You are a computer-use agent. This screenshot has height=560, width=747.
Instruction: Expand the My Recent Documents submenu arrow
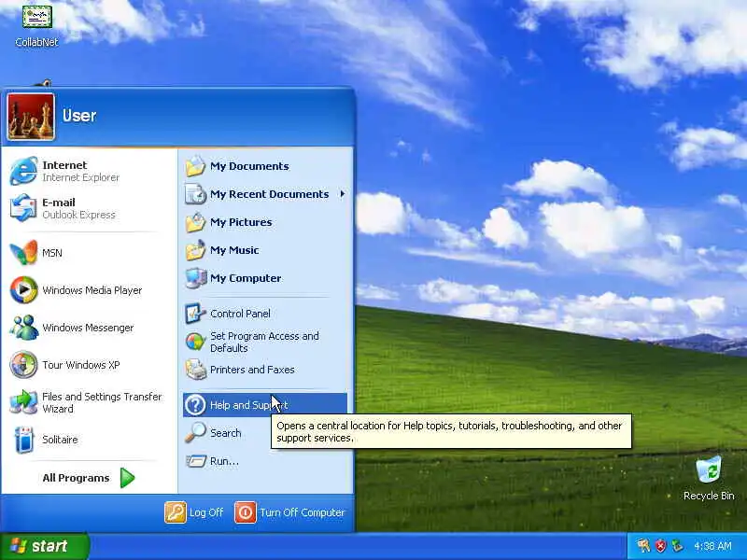[x=343, y=194]
